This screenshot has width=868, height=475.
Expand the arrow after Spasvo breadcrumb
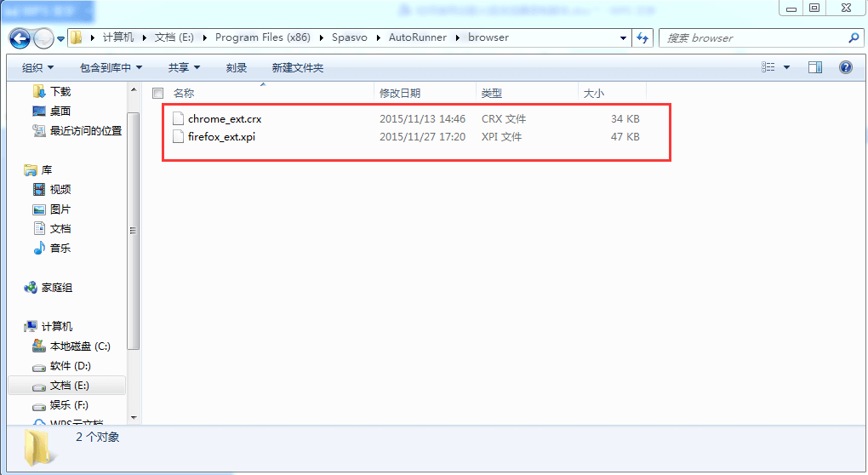point(378,37)
